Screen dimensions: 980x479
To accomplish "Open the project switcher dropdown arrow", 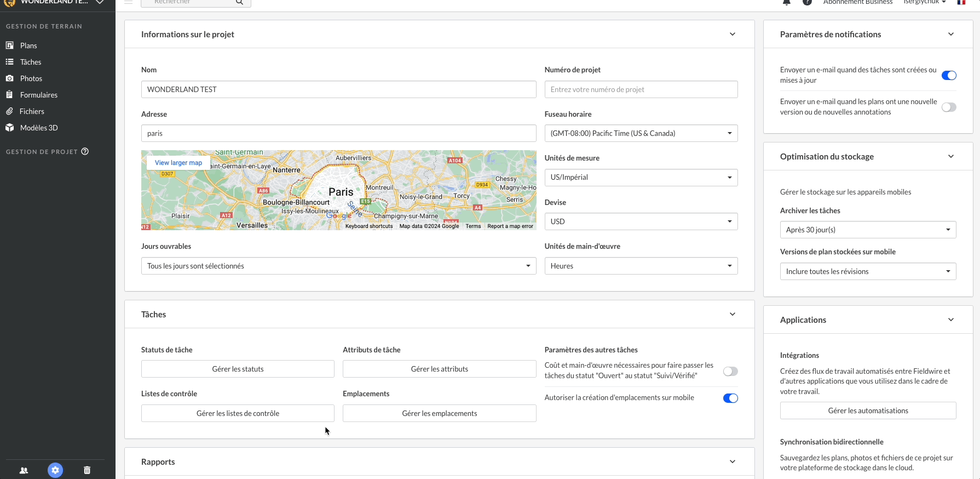I will point(100,2).
